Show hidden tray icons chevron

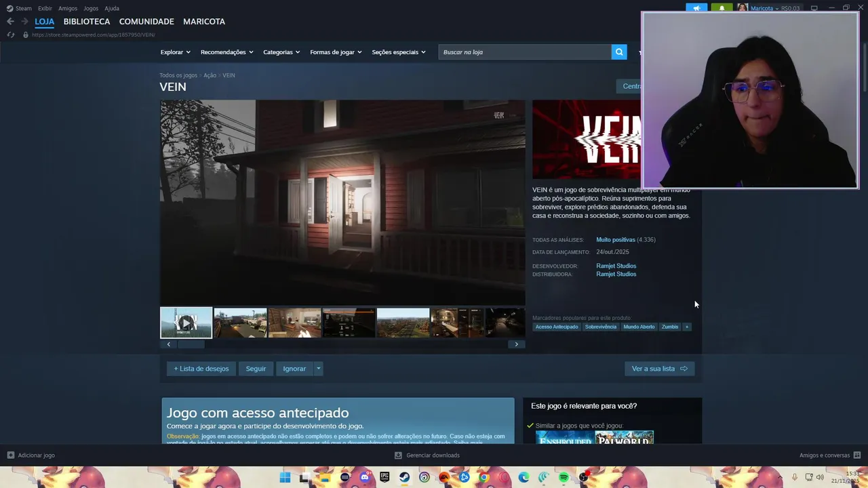(780, 478)
